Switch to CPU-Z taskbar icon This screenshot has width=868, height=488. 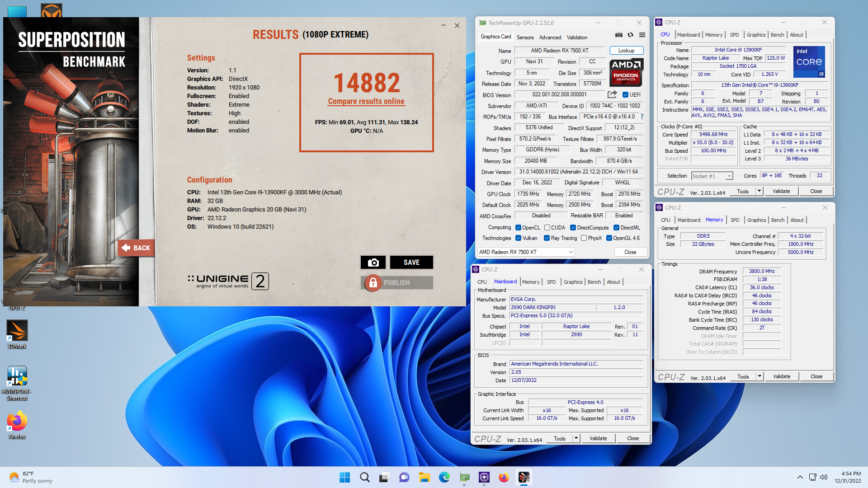484,477
